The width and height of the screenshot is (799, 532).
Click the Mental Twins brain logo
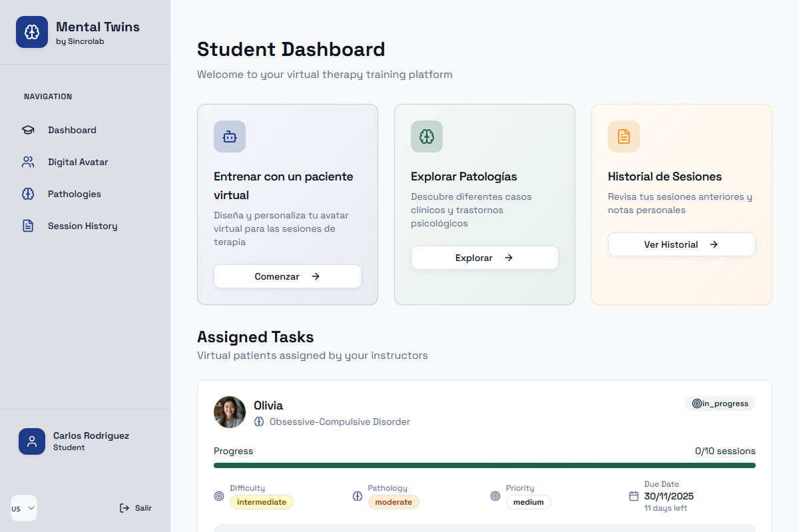pyautogui.click(x=32, y=32)
